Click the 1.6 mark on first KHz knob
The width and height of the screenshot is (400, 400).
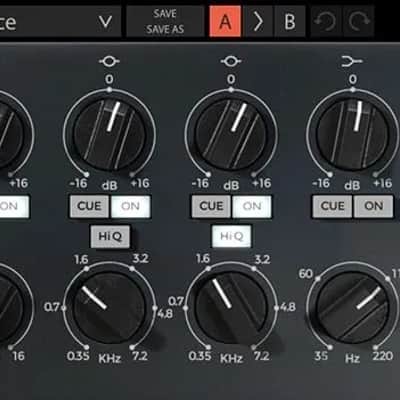pyautogui.click(x=81, y=259)
